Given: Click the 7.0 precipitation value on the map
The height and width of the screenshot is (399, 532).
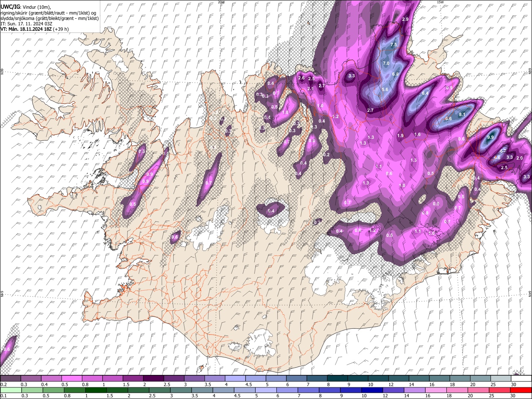Looking at the screenshot, I should tap(386, 63).
